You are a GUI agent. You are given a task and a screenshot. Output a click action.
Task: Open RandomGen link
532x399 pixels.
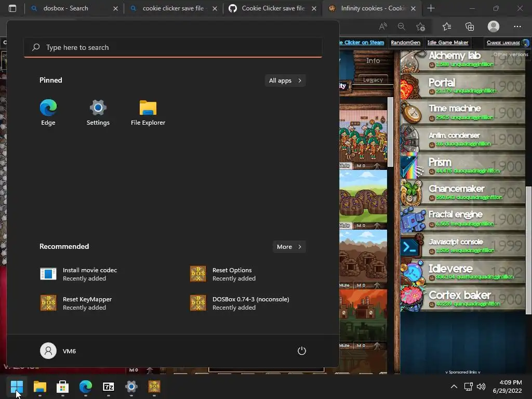point(405,43)
